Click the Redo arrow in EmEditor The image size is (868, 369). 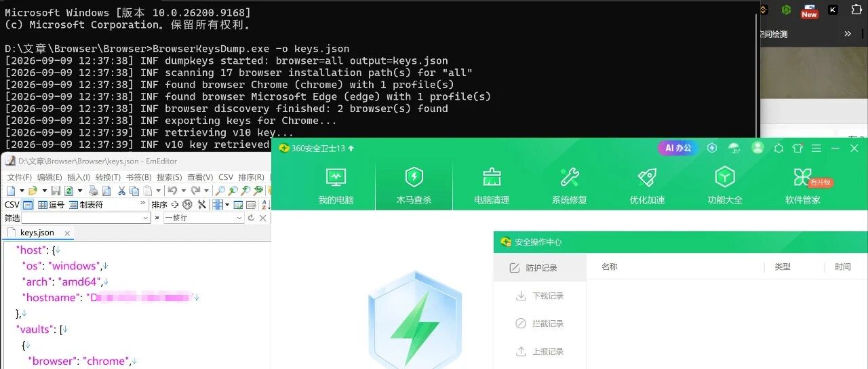(195, 191)
